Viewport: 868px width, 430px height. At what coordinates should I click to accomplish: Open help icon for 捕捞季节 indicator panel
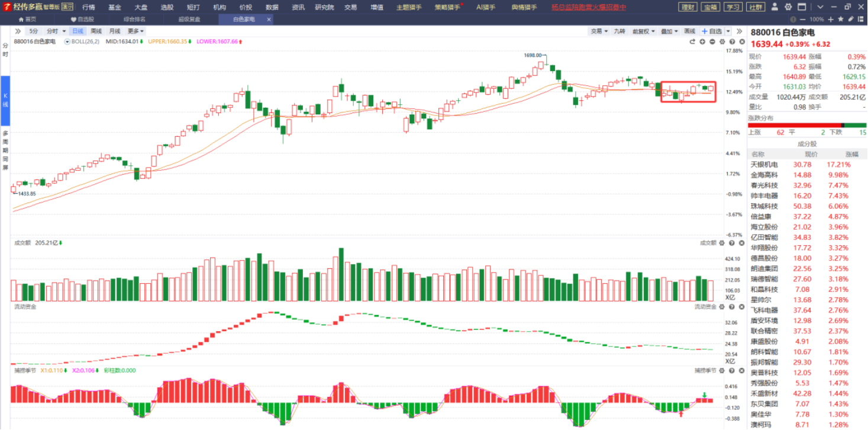coord(732,371)
